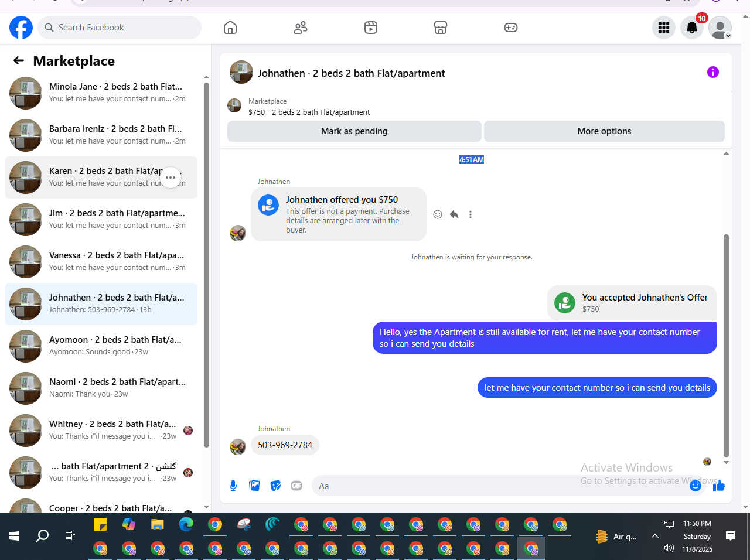Click the 4:51 AM timestamp
Screen dimensions: 750x560
[x=472, y=159]
